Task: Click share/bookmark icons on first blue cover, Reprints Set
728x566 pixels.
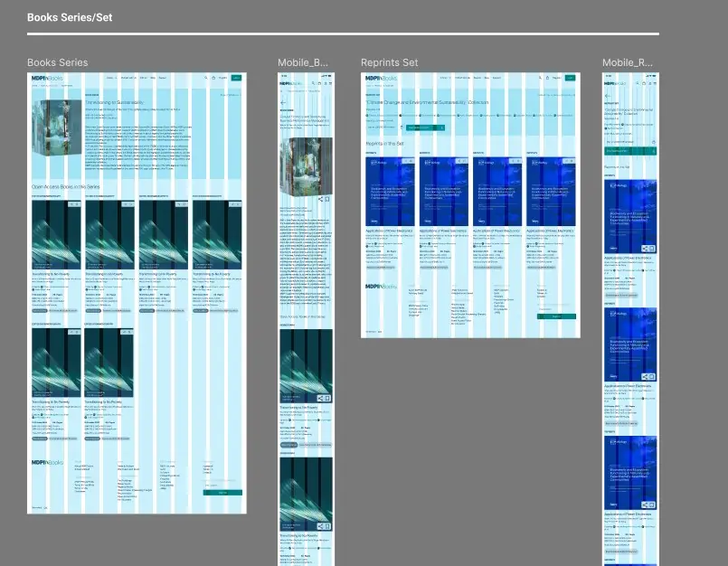Action: pyautogui.click(x=408, y=161)
